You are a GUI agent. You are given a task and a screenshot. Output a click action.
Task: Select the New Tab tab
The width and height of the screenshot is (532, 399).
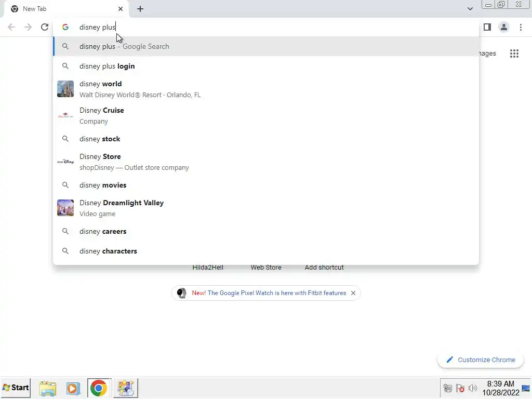66,9
